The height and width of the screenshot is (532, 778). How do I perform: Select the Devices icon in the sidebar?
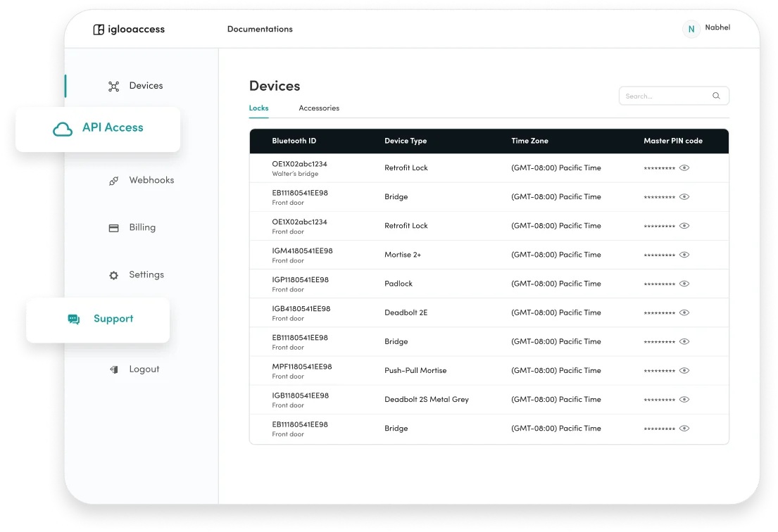click(x=113, y=85)
